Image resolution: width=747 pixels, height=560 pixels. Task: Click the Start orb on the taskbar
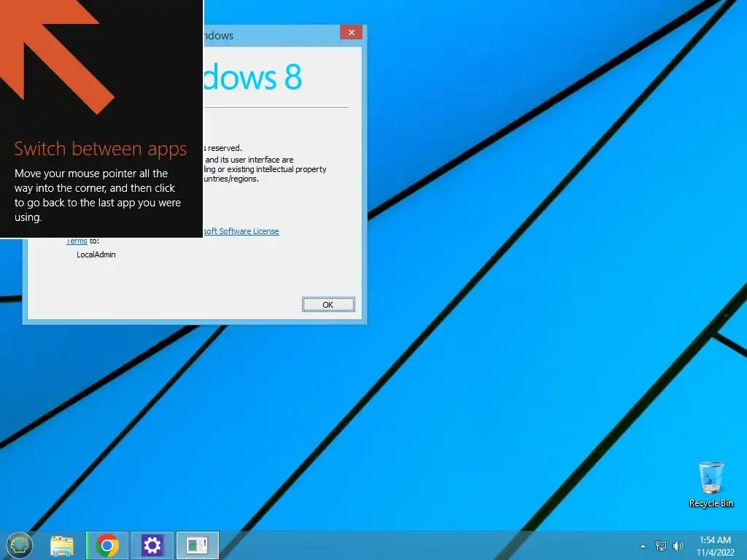20,545
